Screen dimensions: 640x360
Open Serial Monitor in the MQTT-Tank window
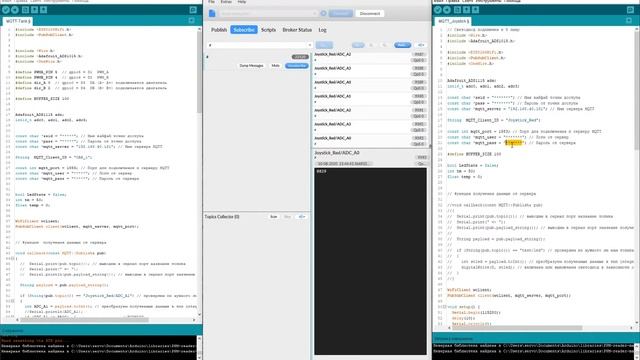pyautogui.click(x=193, y=9)
